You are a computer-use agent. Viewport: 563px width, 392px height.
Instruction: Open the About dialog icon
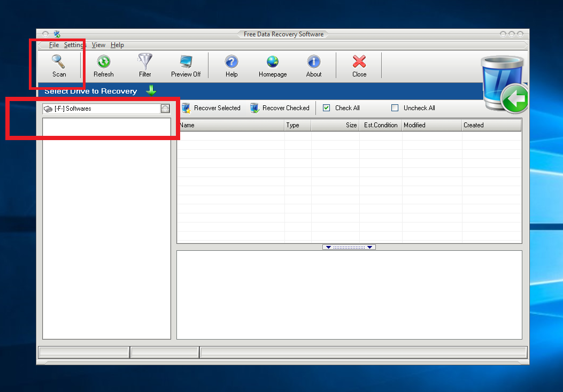pyautogui.click(x=313, y=65)
